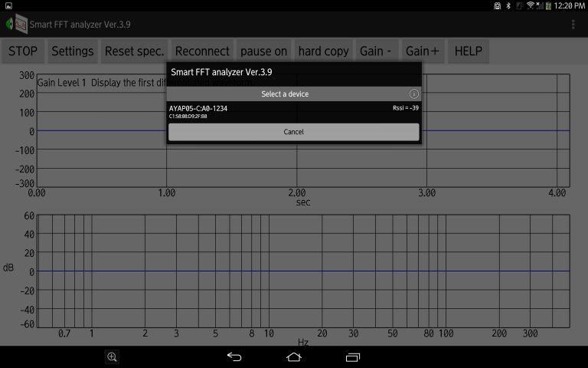Decrease gain with Gain - button

click(375, 51)
